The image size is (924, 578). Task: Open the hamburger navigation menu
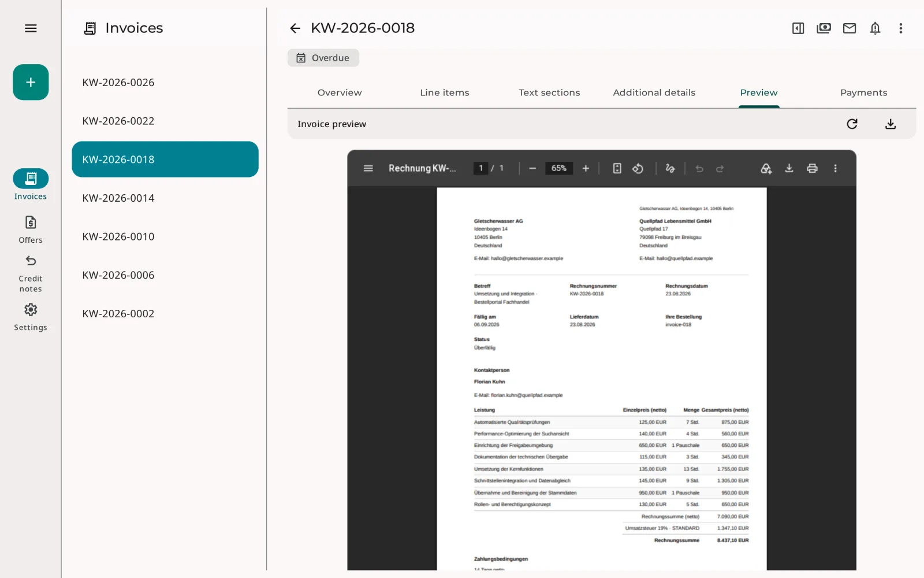point(31,28)
